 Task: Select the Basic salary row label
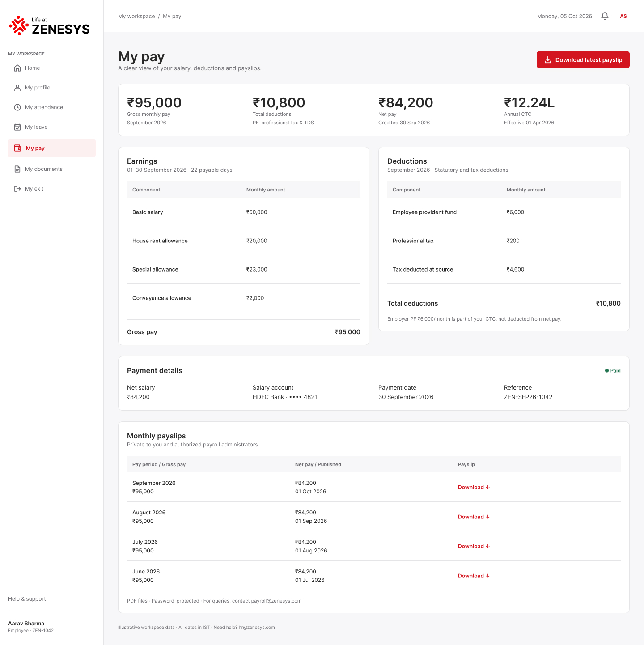point(148,212)
